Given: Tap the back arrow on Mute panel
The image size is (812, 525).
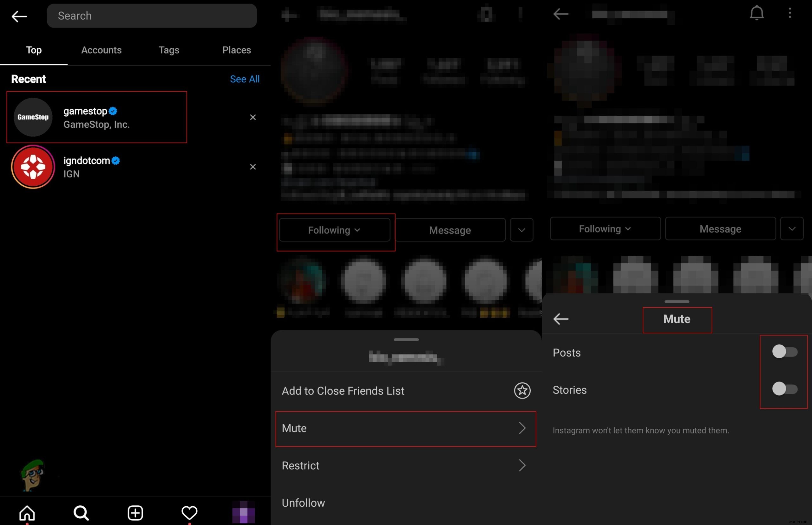Looking at the screenshot, I should pyautogui.click(x=560, y=319).
